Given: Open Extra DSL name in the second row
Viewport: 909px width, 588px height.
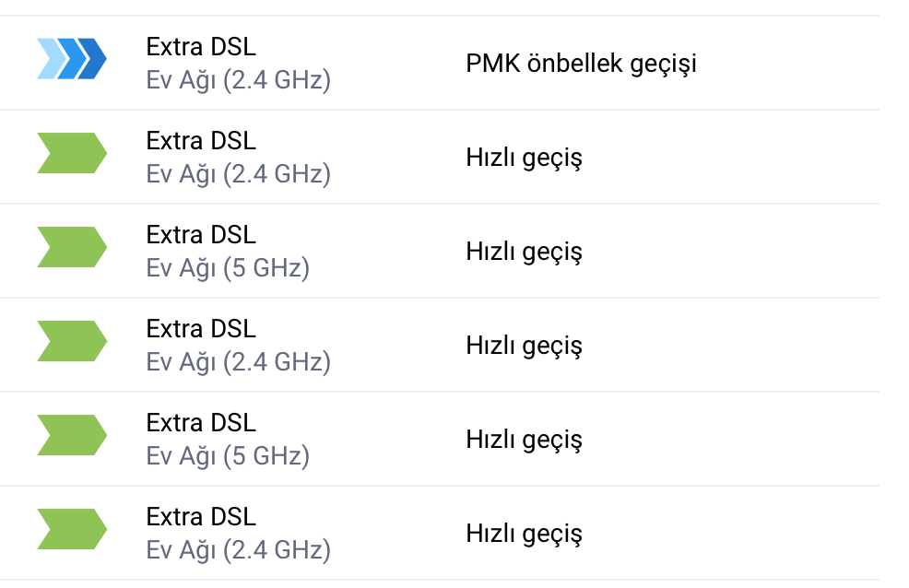Looking at the screenshot, I should pyautogui.click(x=201, y=141).
